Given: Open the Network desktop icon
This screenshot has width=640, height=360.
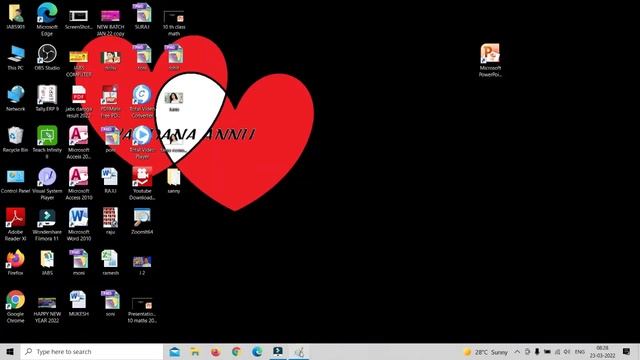Looking at the screenshot, I should pyautogui.click(x=16, y=98).
